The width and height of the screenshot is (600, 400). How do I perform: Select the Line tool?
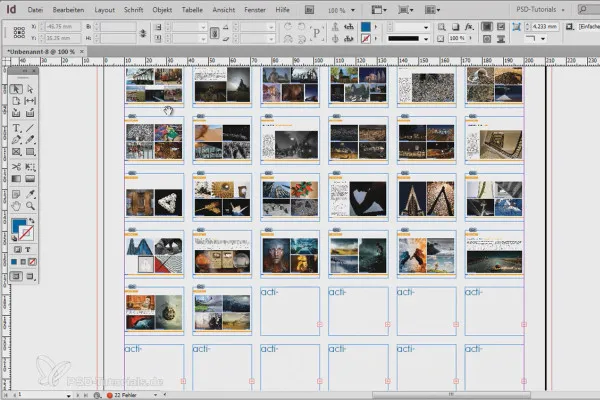[30, 128]
